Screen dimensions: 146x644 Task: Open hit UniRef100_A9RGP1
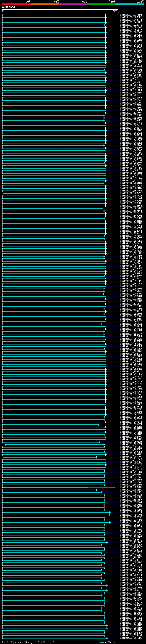[x=131, y=510]
